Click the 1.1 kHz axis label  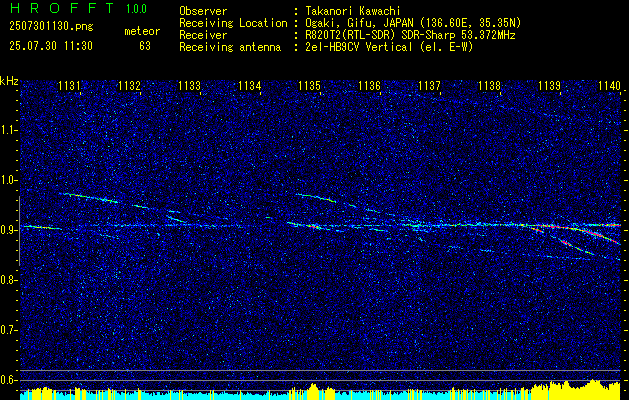point(8,130)
